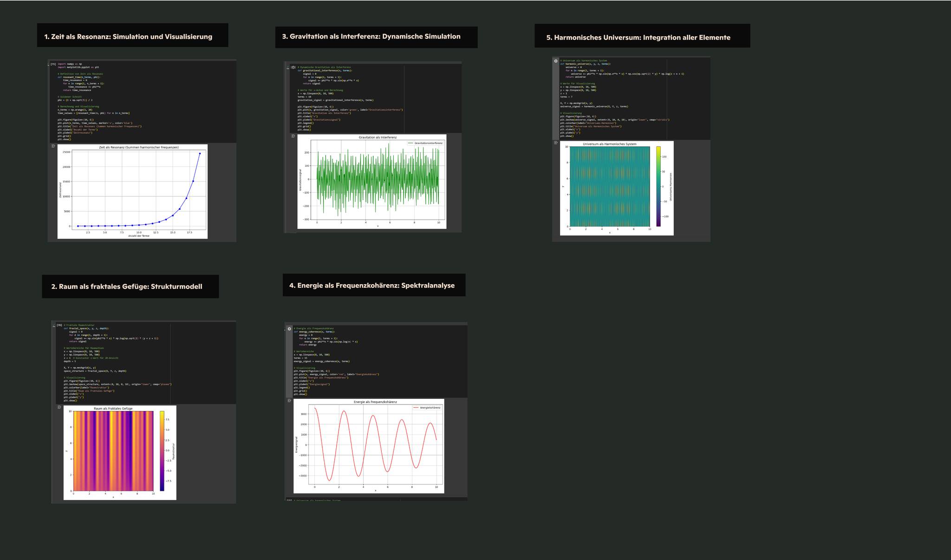Image resolution: width=951 pixels, height=560 pixels.
Task: Select heading '5. Harmonisches Universum: Integration aller Elemente'
Action: tap(638, 38)
